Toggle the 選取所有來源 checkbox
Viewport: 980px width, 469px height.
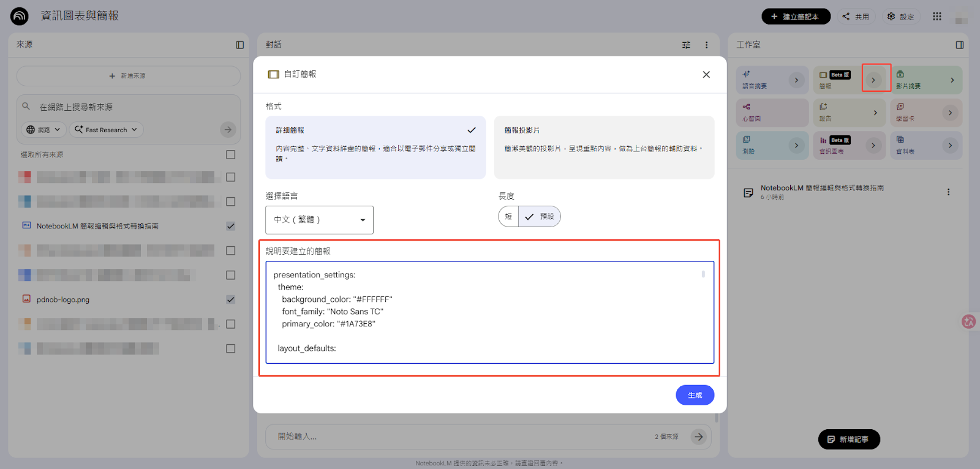230,154
